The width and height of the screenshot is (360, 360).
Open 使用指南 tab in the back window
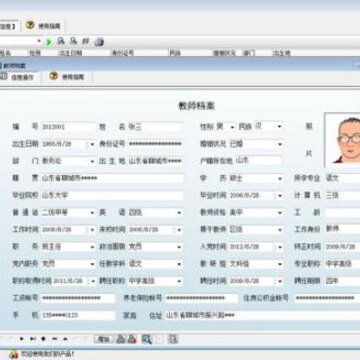click(44, 26)
